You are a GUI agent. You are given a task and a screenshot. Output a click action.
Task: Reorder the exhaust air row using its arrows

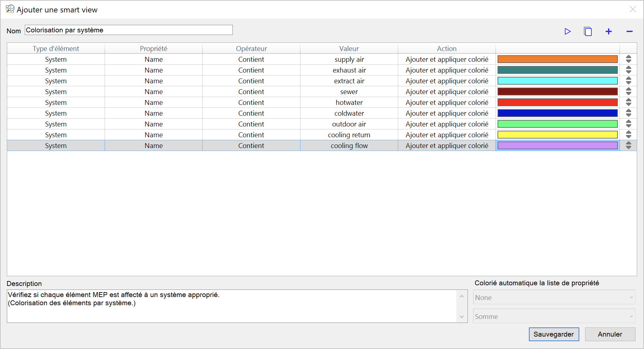point(628,70)
